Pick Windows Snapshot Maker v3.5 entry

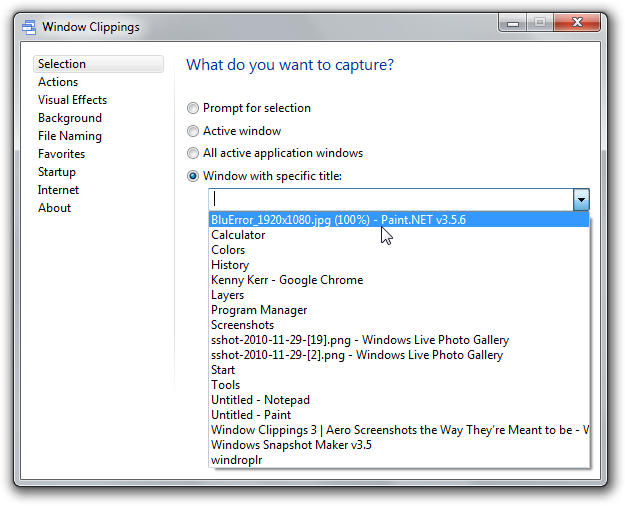[x=399, y=445]
